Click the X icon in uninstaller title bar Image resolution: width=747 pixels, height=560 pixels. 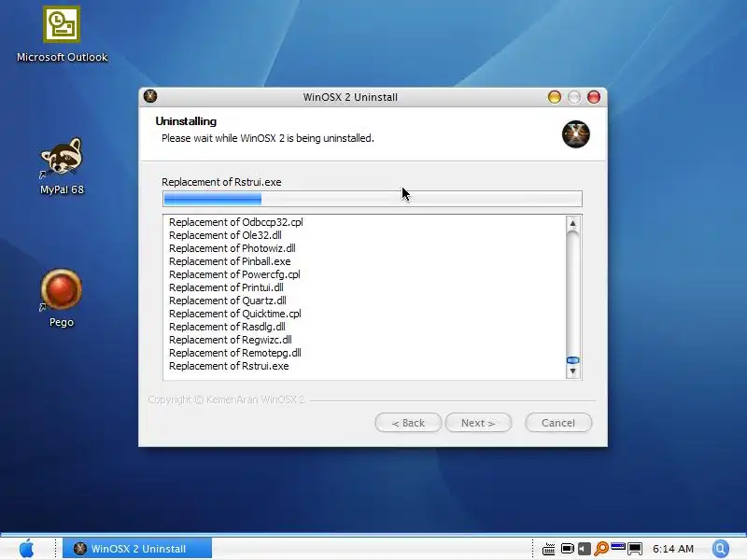coord(150,96)
